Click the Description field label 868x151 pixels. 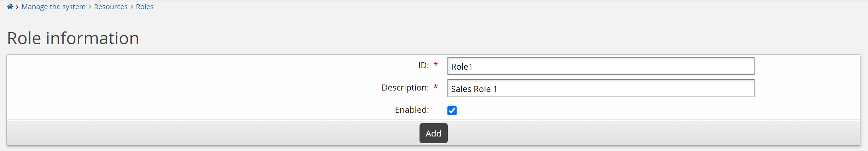point(405,88)
